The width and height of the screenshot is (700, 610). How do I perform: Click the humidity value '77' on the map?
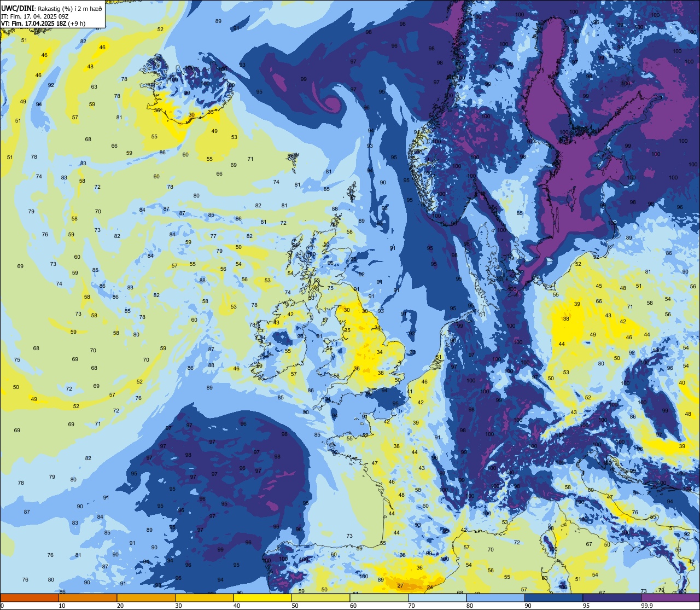click(213, 236)
